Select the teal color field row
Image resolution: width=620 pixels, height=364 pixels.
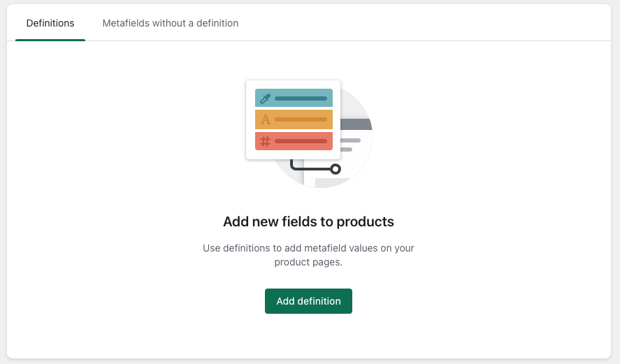pyautogui.click(x=294, y=98)
